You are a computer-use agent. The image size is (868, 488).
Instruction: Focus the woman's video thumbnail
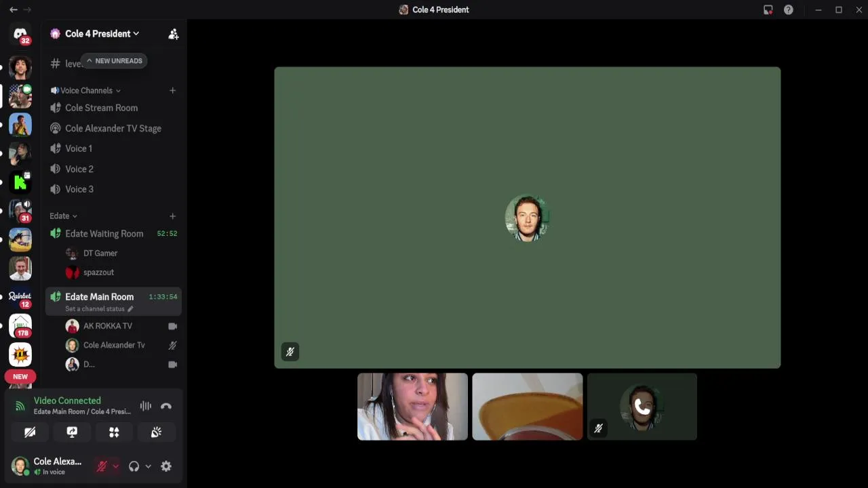412,407
